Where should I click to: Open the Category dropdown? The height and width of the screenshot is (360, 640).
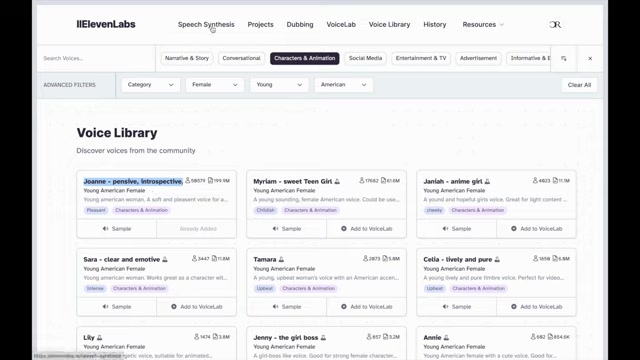tap(151, 85)
